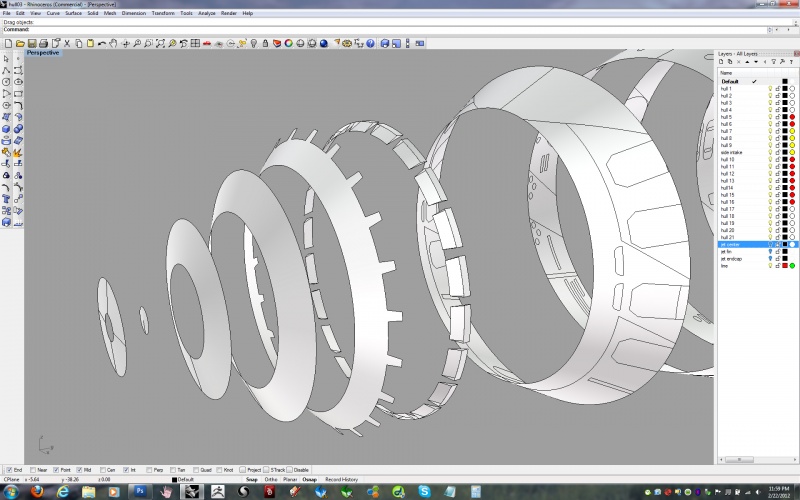Enable the Near osnap checkbox
The image size is (800, 500).
click(33, 470)
